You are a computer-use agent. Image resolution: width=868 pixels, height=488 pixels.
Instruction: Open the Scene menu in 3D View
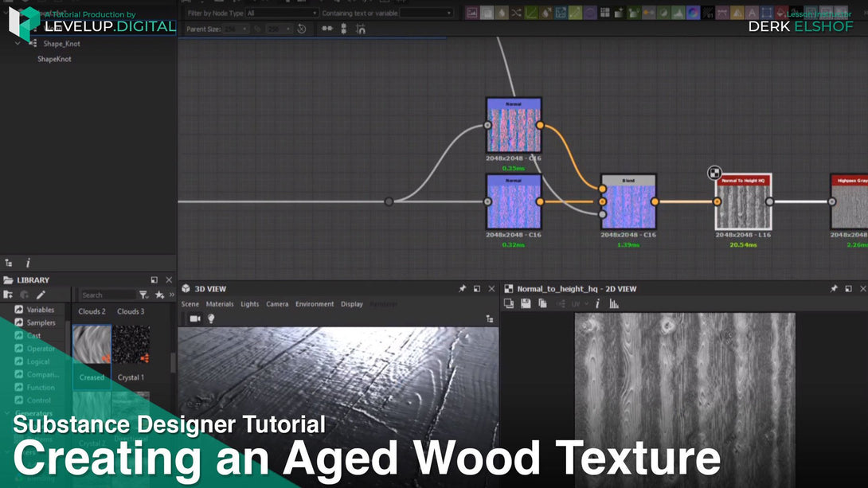(x=190, y=304)
